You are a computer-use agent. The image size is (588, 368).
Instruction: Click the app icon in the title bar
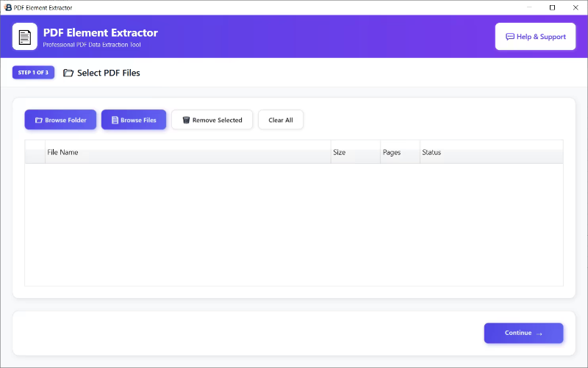pos(7,7)
